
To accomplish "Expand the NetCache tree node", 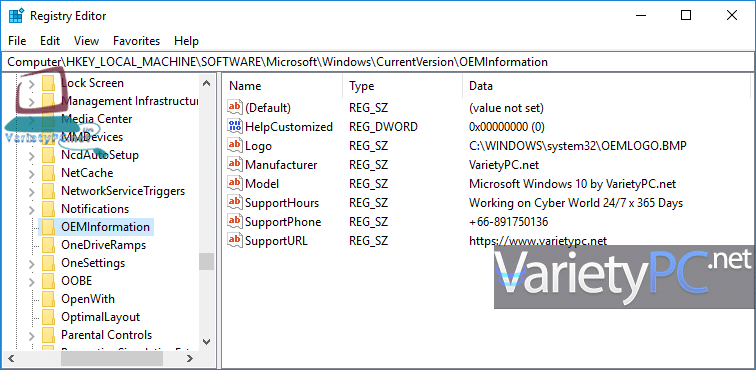I will click(x=32, y=173).
